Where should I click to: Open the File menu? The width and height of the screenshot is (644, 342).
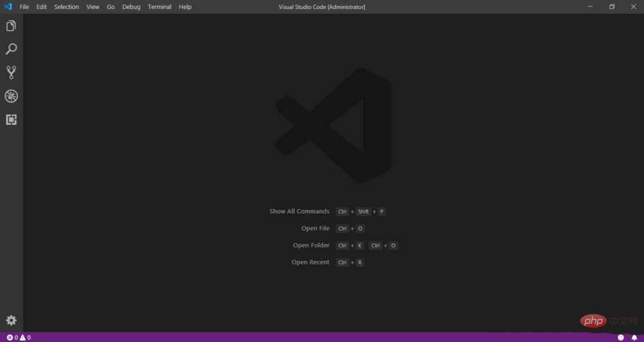pyautogui.click(x=24, y=7)
